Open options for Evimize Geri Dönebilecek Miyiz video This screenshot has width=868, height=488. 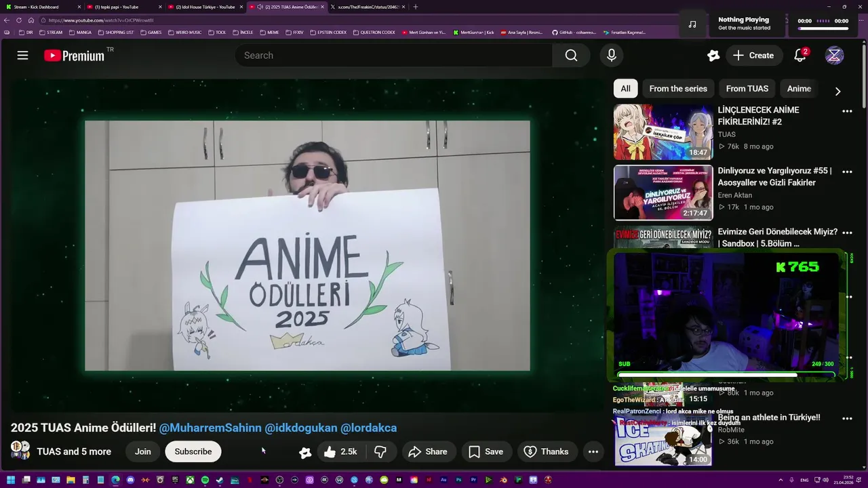[x=847, y=232]
